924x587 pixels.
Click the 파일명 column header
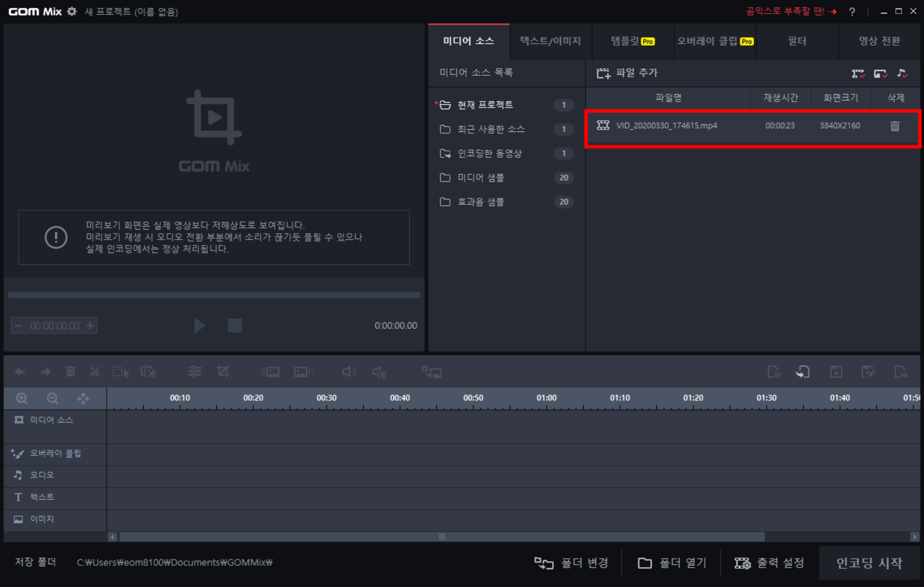point(668,98)
